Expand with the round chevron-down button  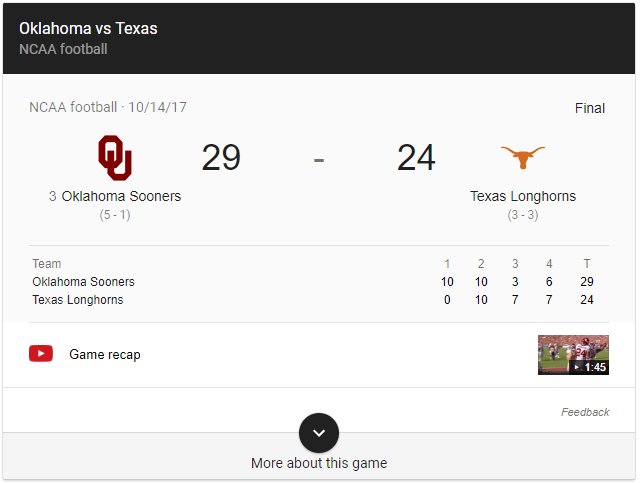tap(319, 433)
